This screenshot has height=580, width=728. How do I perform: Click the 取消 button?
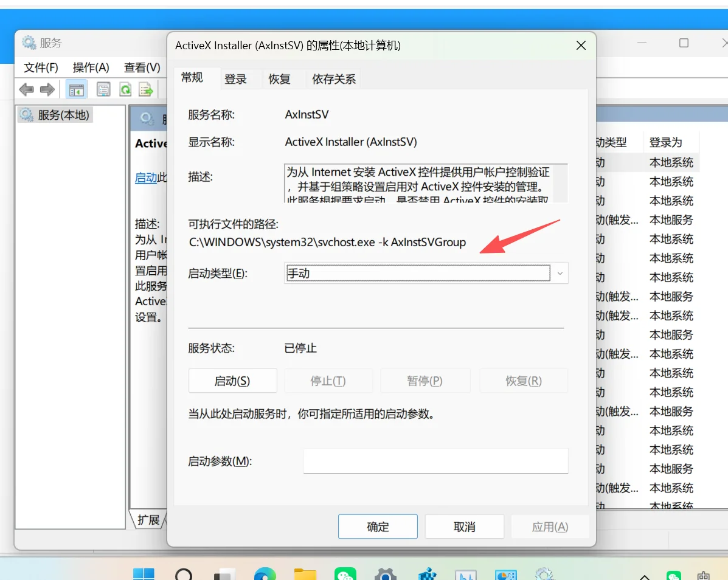pyautogui.click(x=464, y=526)
